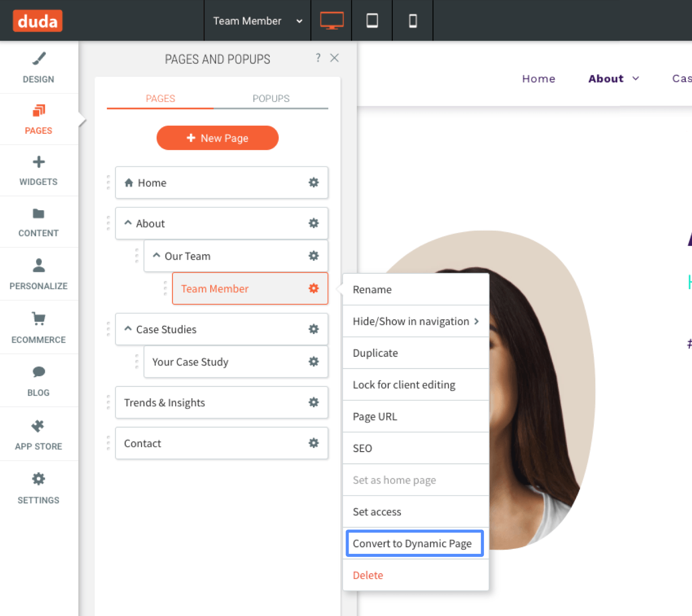
Task: Open settings gear for Our Team page
Action: pyautogui.click(x=314, y=256)
